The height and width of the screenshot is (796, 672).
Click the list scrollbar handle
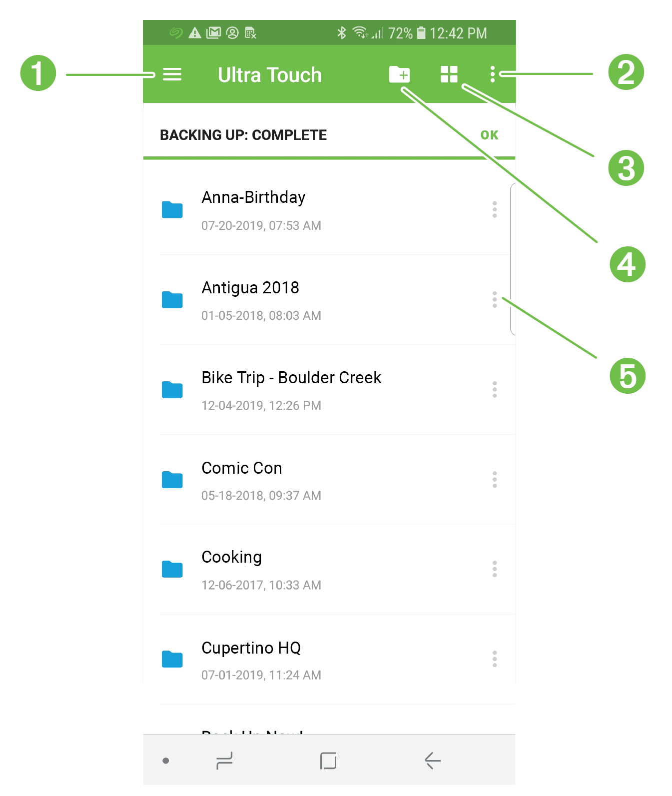(512, 259)
